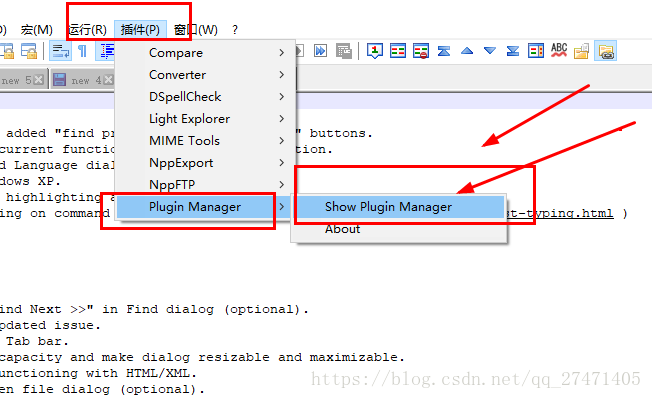652x399 pixels.
Task: Expand the Light Explorer submenu
Action: [x=205, y=119]
